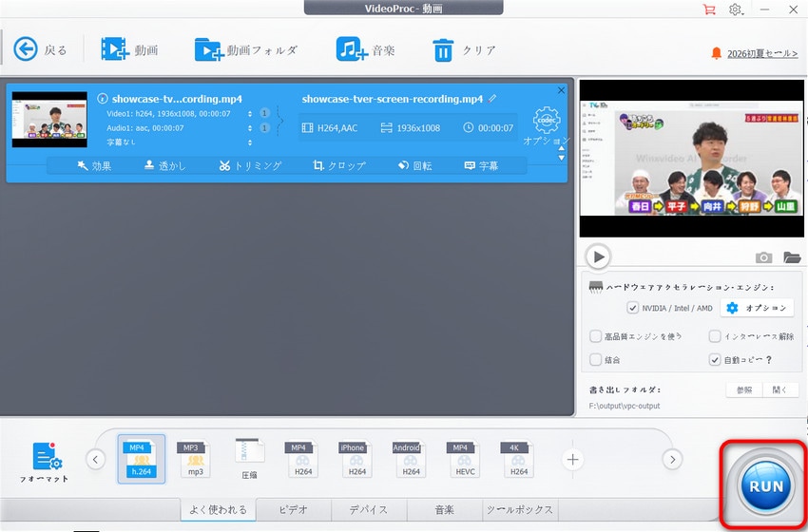Screen dimensions: 808x532
Task: Click the Back (戻る) arrow button
Action: pos(26,50)
